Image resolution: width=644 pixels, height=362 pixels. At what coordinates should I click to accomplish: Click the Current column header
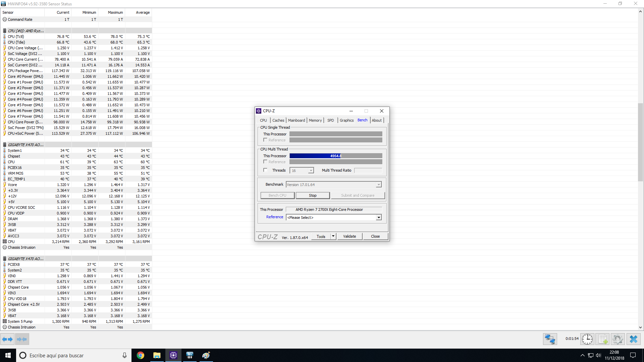click(x=58, y=12)
